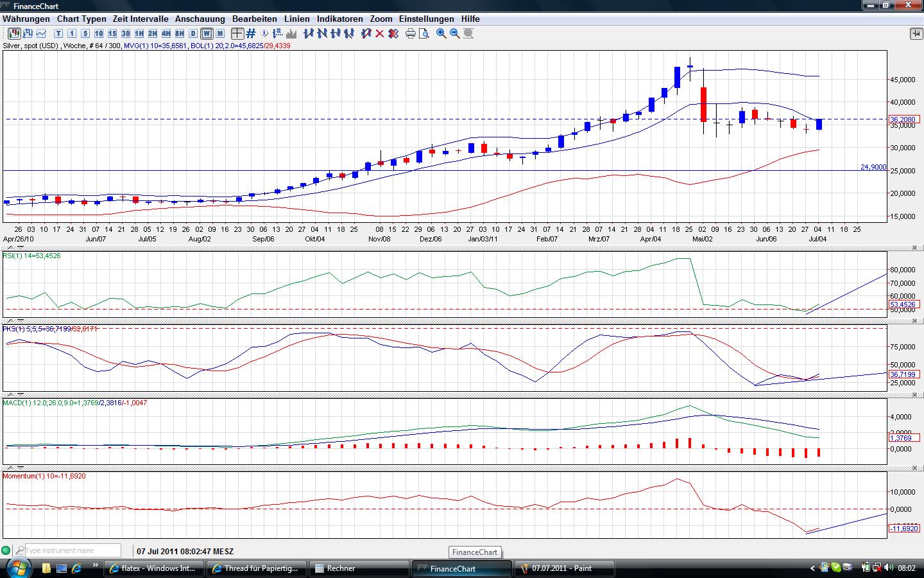Click the greyed reset zoom icon
This screenshot has height=578, width=924.
pos(468,33)
